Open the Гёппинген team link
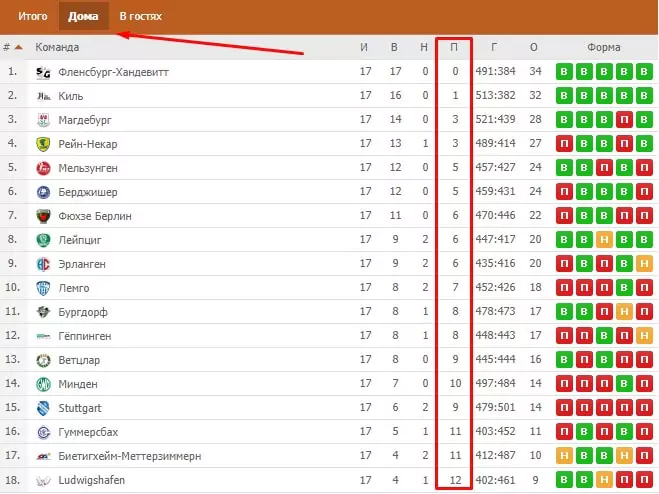The width and height of the screenshot is (659, 494). point(84,336)
